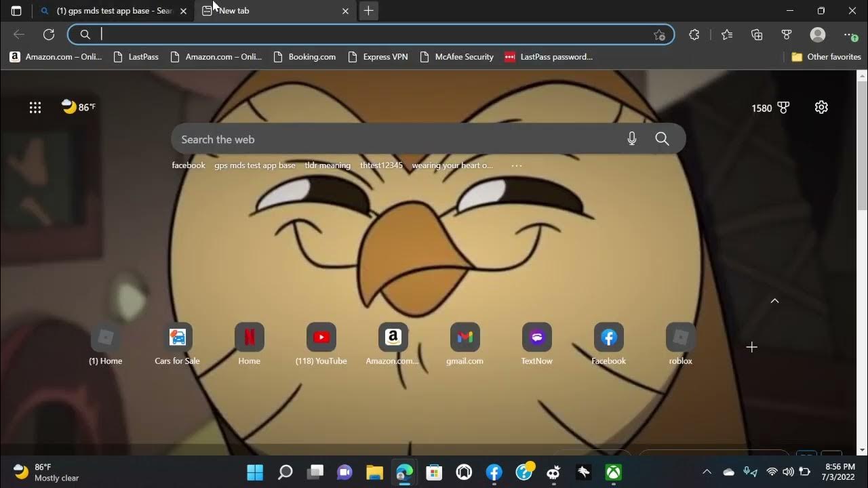Click the 1580 rewards points badge
The width and height of the screenshot is (868, 488).
pyautogui.click(x=771, y=108)
